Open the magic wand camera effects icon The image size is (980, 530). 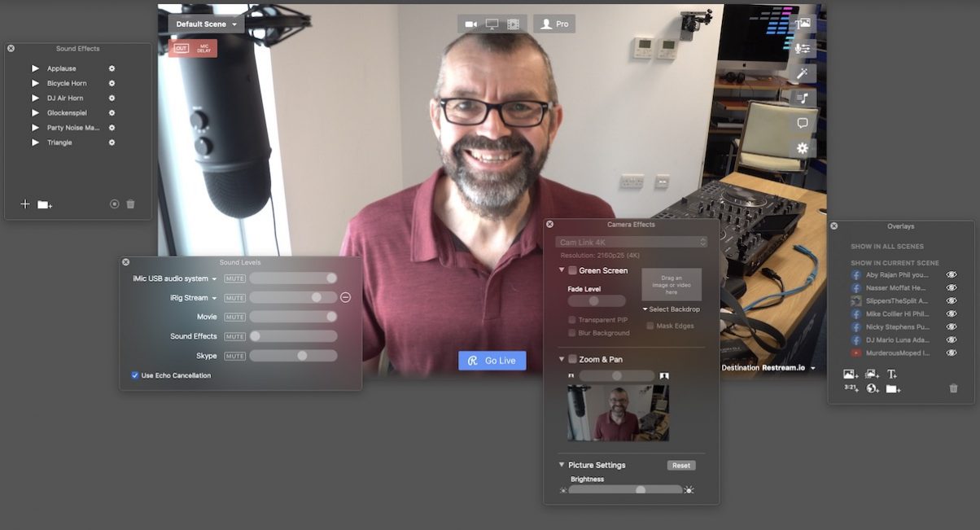pos(803,73)
